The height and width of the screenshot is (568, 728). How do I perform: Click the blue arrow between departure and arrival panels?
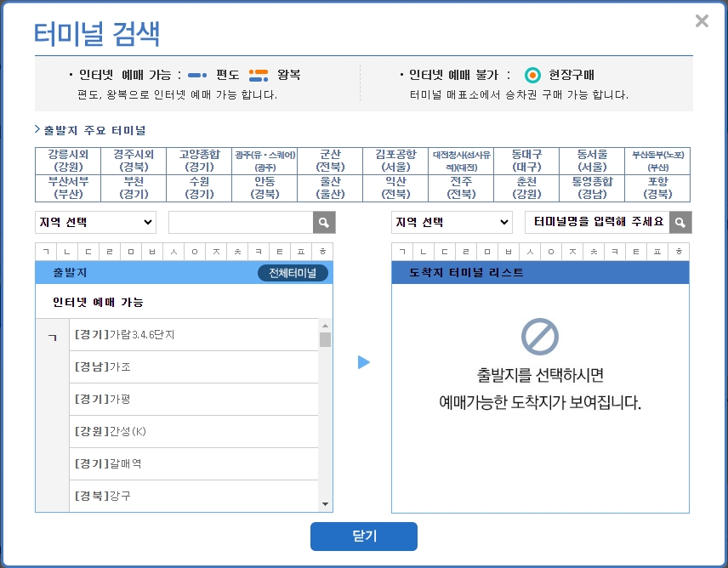(x=364, y=361)
